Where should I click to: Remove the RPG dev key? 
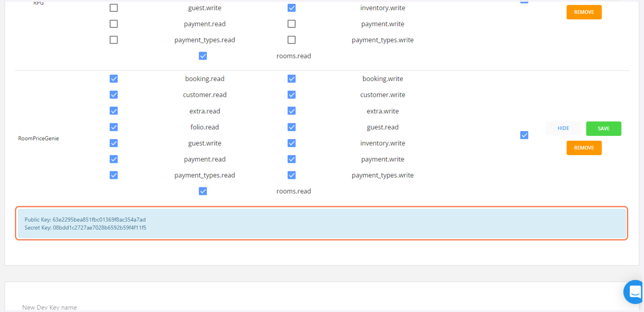[x=584, y=12]
